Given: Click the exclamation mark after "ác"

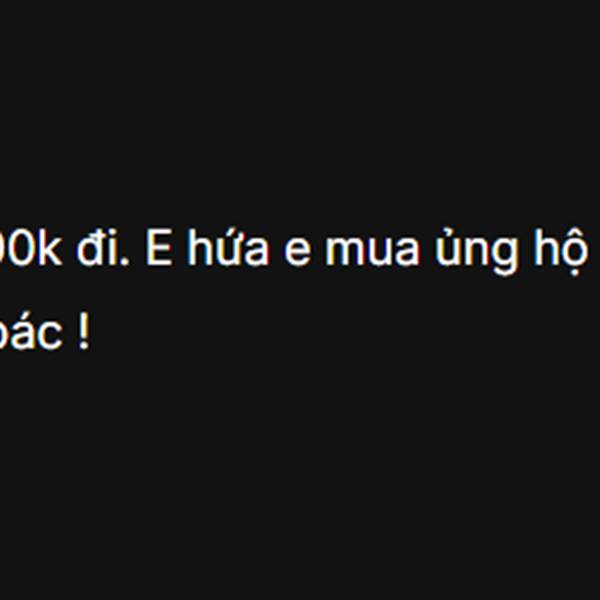Looking at the screenshot, I should 83,332.
